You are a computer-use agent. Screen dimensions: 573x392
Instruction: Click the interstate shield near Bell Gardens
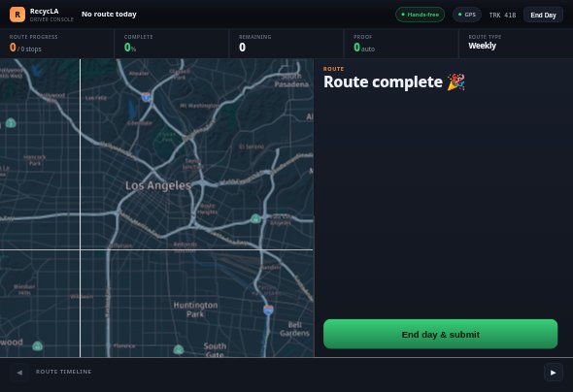tap(268, 310)
